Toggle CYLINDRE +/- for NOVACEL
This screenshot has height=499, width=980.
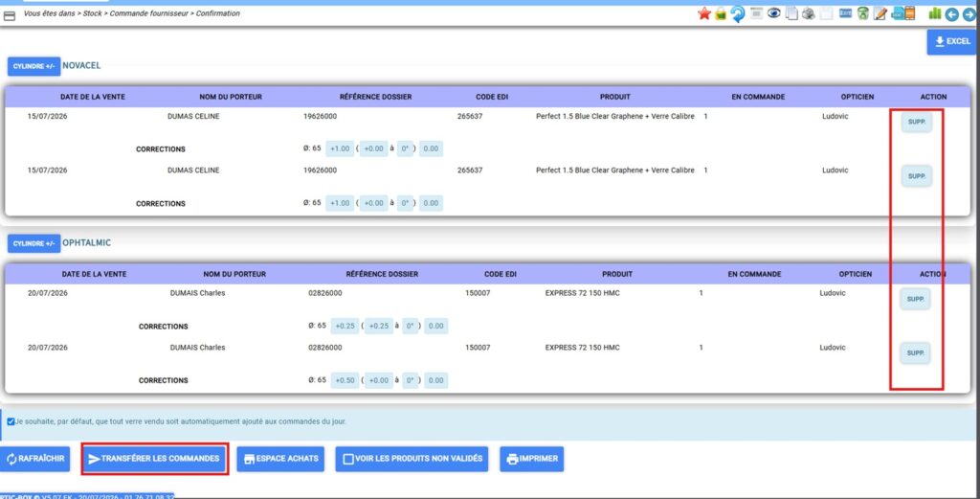click(x=33, y=66)
